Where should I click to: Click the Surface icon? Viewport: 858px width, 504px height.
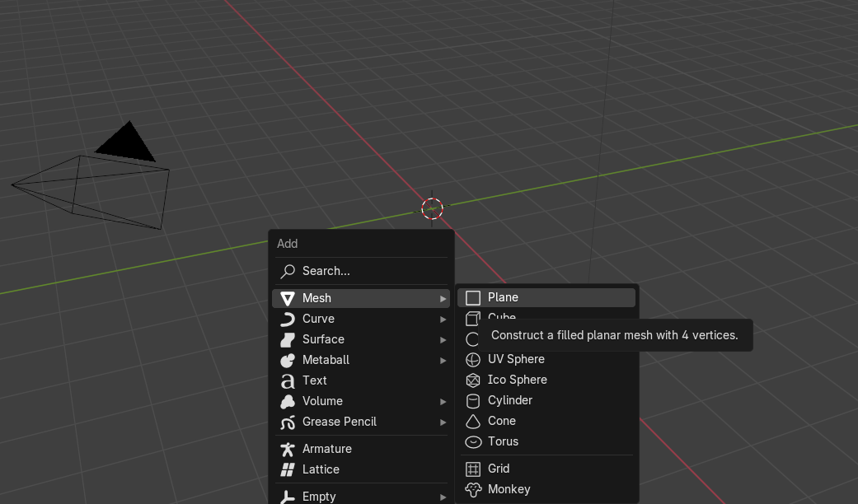(x=288, y=340)
